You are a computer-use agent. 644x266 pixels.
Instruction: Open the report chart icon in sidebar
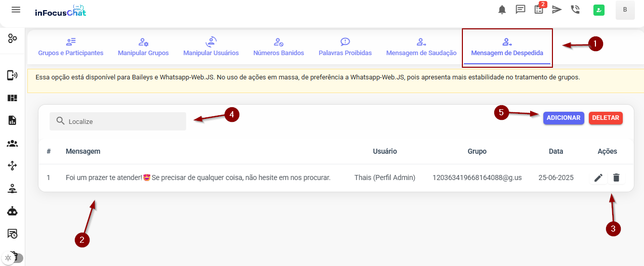click(12, 120)
